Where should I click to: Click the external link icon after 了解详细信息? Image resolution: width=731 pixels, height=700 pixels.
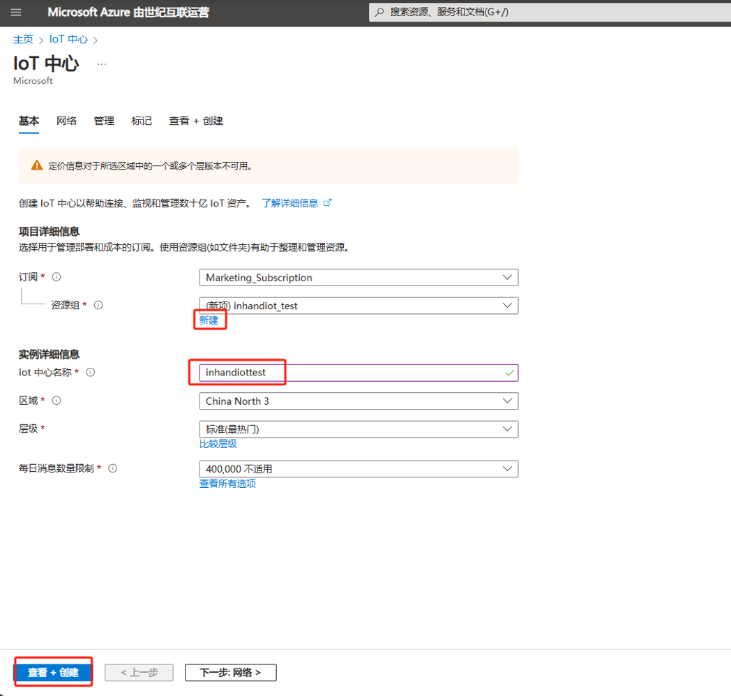[x=327, y=202]
